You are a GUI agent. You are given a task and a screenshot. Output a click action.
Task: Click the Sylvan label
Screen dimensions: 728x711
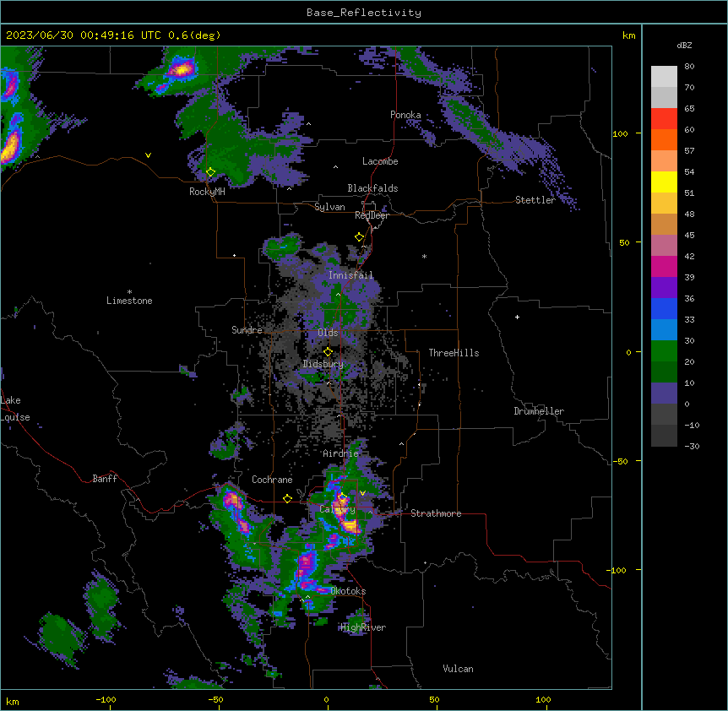click(x=329, y=207)
